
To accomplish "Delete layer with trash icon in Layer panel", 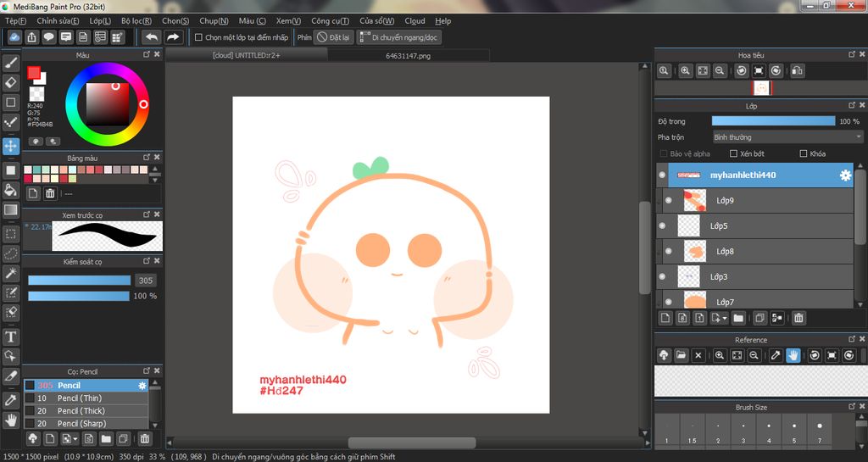I will click(x=798, y=318).
